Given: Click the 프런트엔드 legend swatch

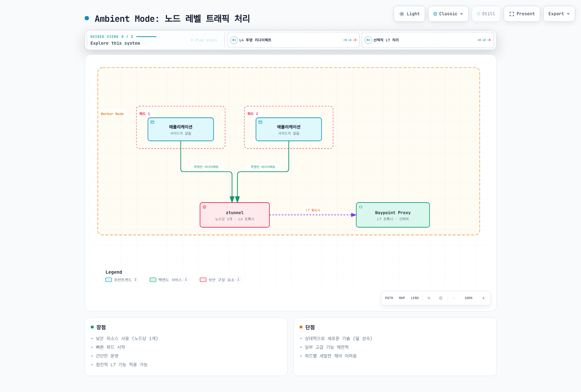Looking at the screenshot, I should click(109, 279).
